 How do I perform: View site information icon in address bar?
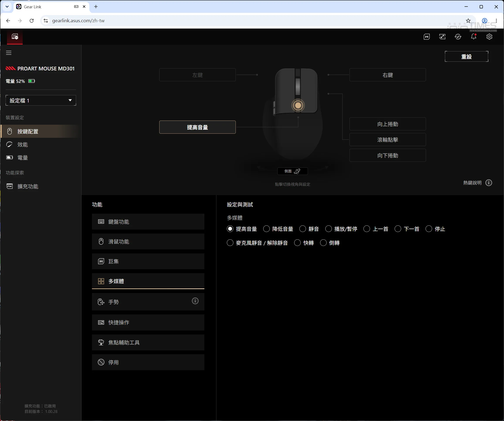click(46, 21)
